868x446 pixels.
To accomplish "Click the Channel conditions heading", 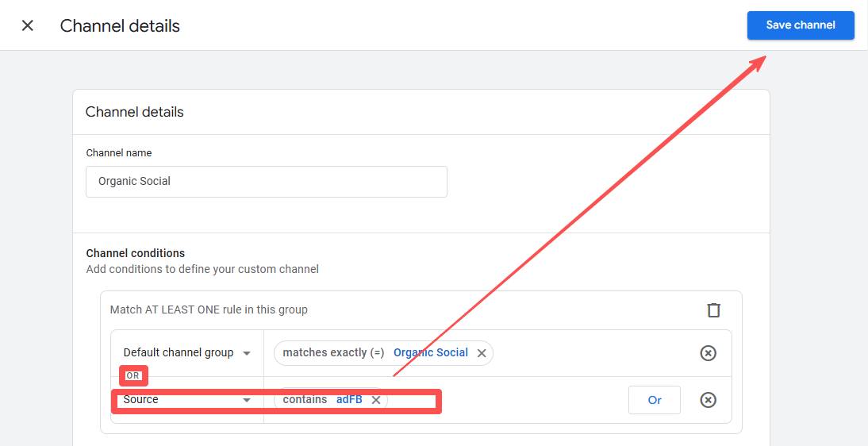I will tap(135, 253).
